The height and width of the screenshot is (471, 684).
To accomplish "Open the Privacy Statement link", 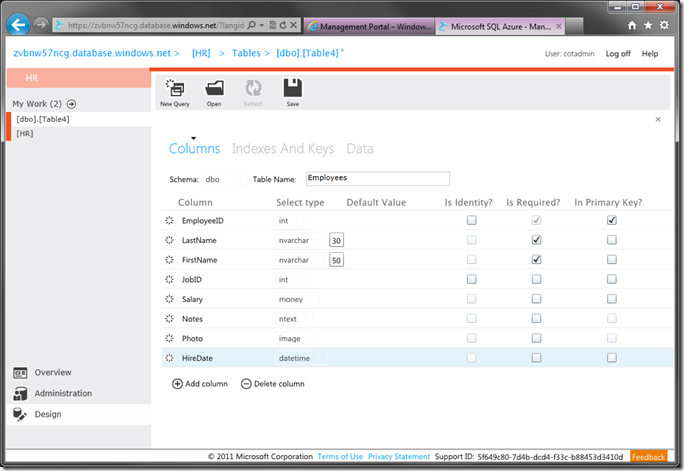I will [399, 456].
